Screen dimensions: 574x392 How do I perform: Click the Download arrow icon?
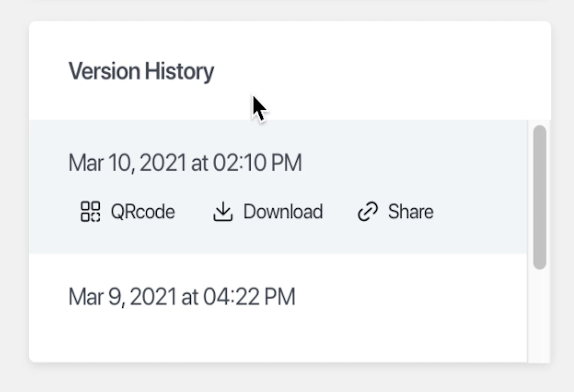pos(223,211)
